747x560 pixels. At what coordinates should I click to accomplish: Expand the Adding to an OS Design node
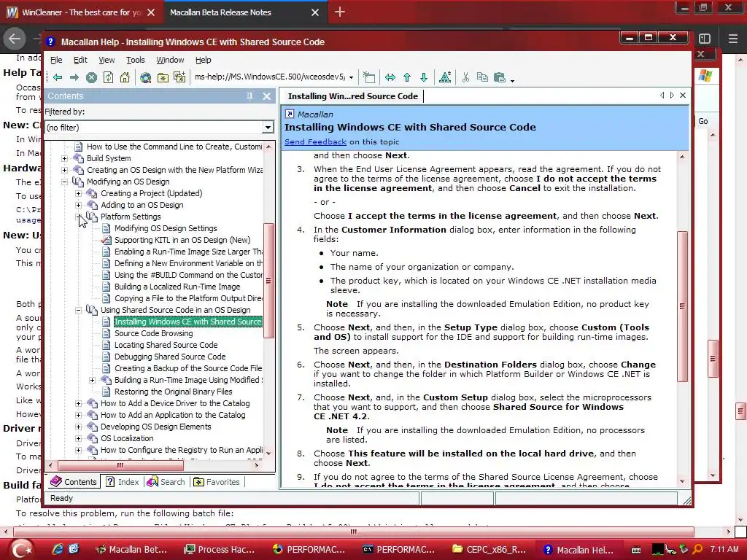pos(78,205)
